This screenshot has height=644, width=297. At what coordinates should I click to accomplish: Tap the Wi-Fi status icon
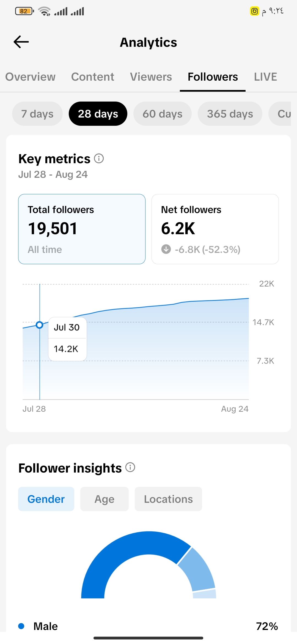(44, 11)
